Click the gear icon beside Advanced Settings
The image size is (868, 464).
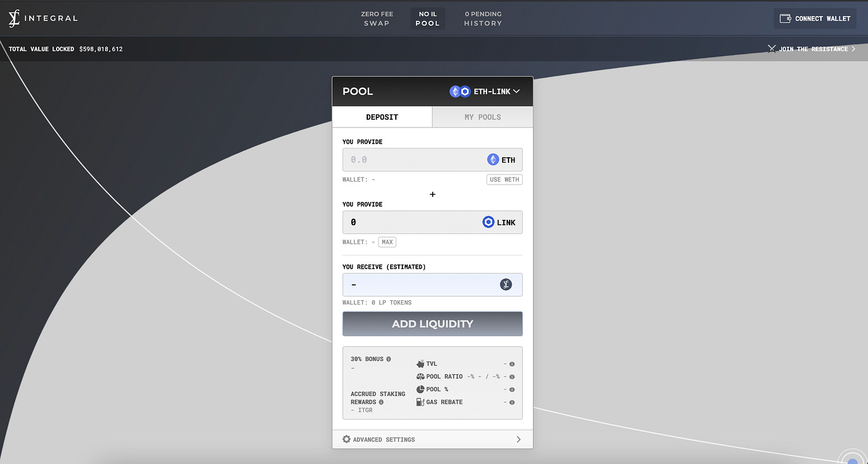(346, 439)
